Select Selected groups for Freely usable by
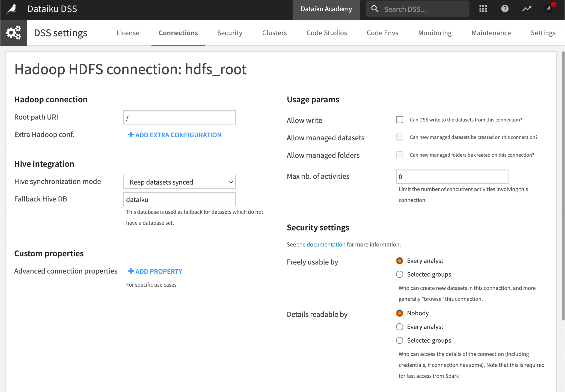The height and width of the screenshot is (392, 565). [399, 274]
